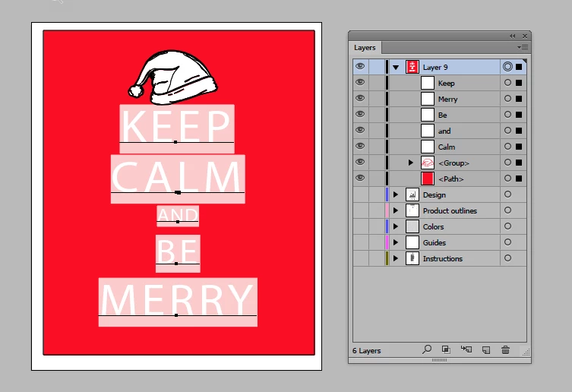The height and width of the screenshot is (392, 572).
Task: Hide the Merry sublayer
Action: tap(360, 98)
